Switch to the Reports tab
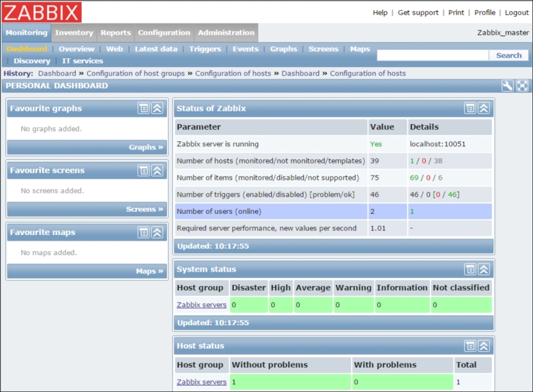 [115, 33]
